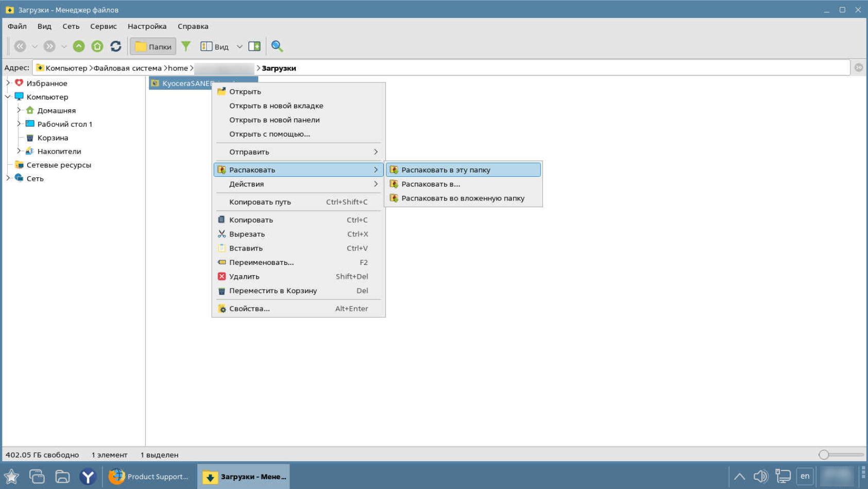Viewport: 868px width, 489px height.
Task: Add a new panel with split icon
Action: point(254,46)
